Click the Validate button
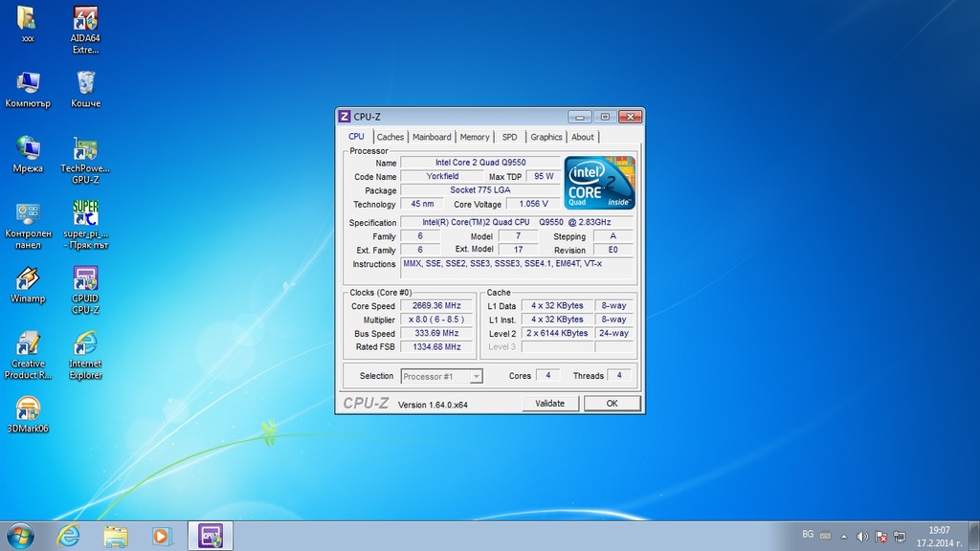The height and width of the screenshot is (551, 980). point(550,404)
